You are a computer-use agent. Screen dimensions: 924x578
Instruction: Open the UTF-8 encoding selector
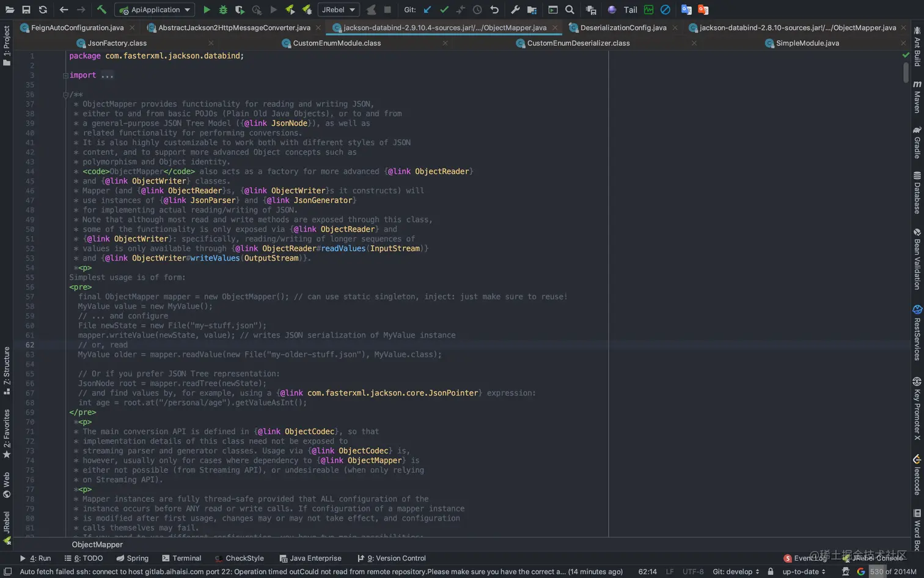[693, 572]
